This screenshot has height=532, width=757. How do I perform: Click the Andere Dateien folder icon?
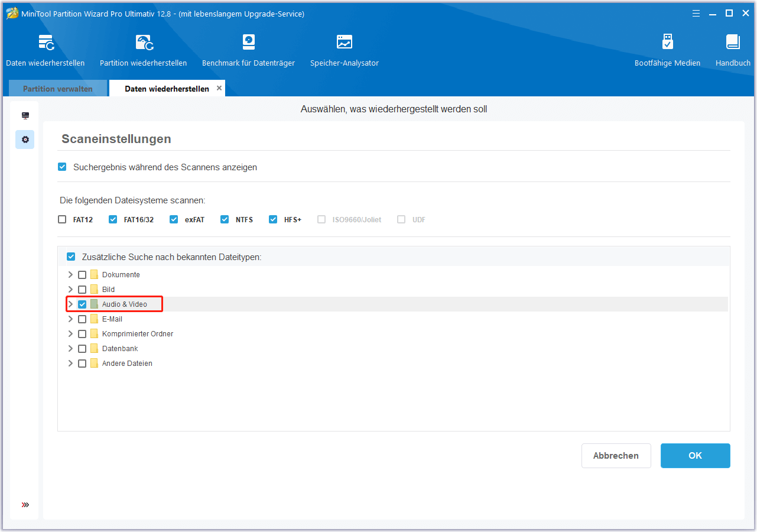(x=94, y=364)
